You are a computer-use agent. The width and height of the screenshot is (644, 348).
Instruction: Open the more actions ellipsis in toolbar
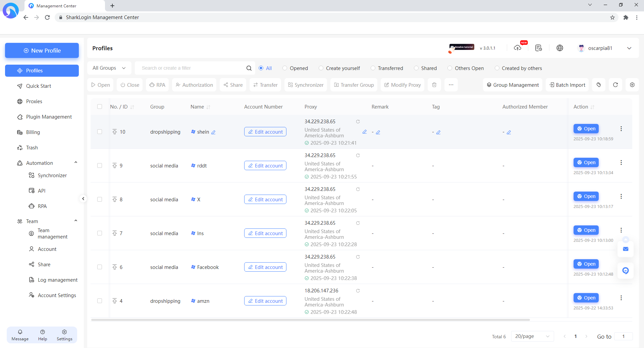click(451, 85)
